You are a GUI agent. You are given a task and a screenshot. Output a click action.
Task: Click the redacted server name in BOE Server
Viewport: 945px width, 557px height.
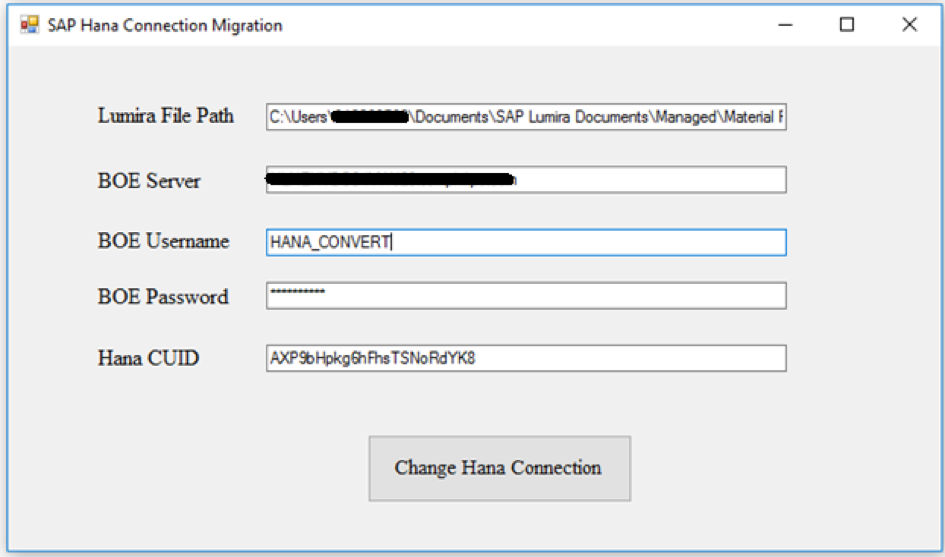(392, 180)
